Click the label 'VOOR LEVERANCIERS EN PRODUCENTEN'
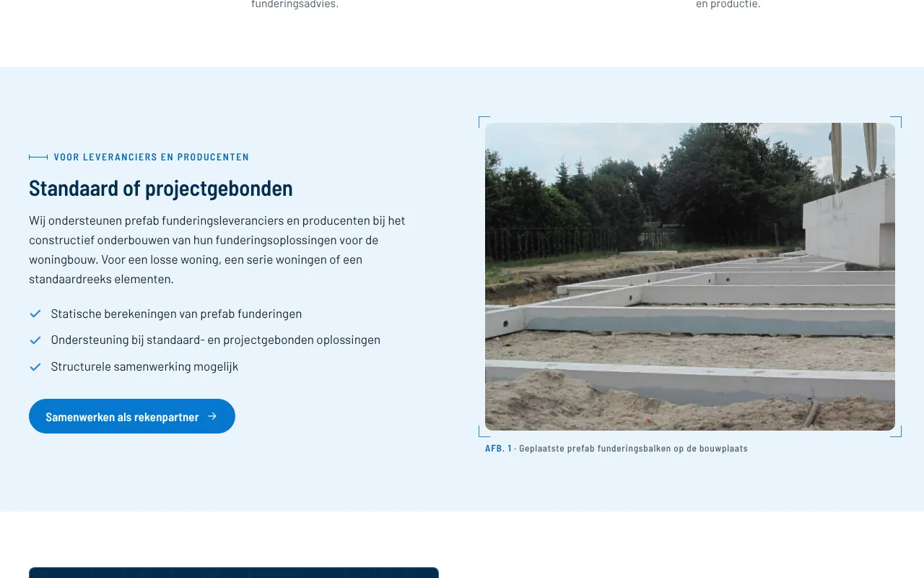This screenshot has width=924, height=578. click(x=152, y=157)
